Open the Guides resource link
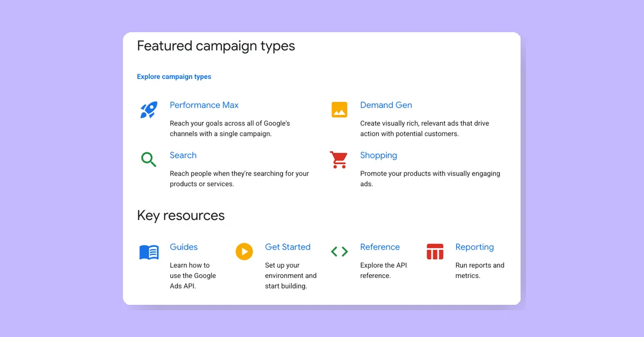The height and width of the screenshot is (337, 644). [184, 247]
